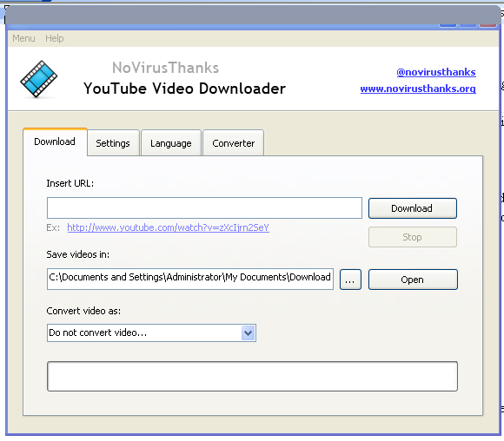This screenshot has width=504, height=441.
Task: Click the Download button beside the URL field
Action: 413,208
